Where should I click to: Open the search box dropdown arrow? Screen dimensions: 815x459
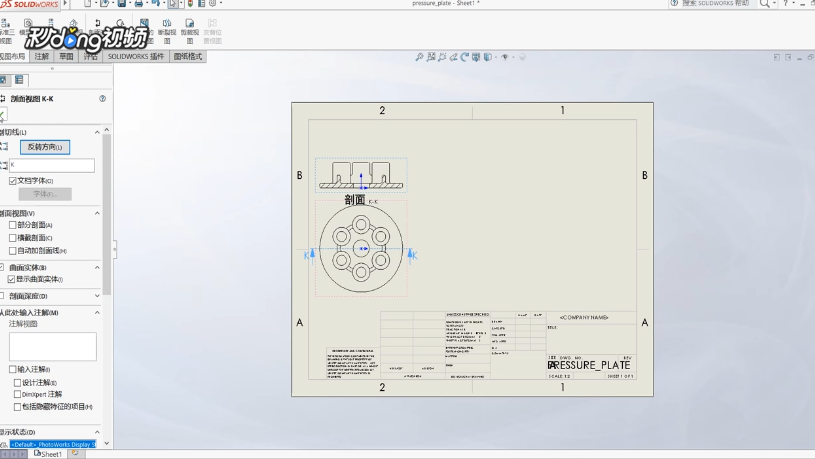[x=774, y=4]
